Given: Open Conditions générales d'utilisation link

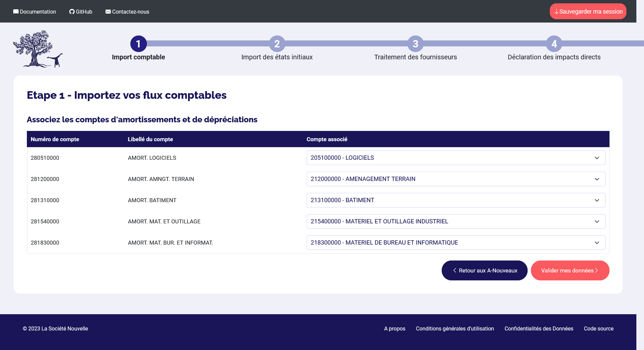Looking at the screenshot, I should pos(455,328).
